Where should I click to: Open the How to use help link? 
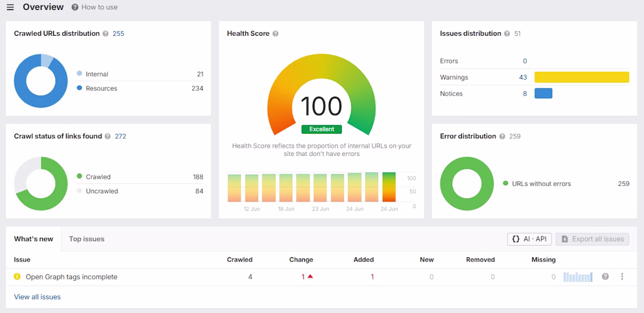point(94,7)
